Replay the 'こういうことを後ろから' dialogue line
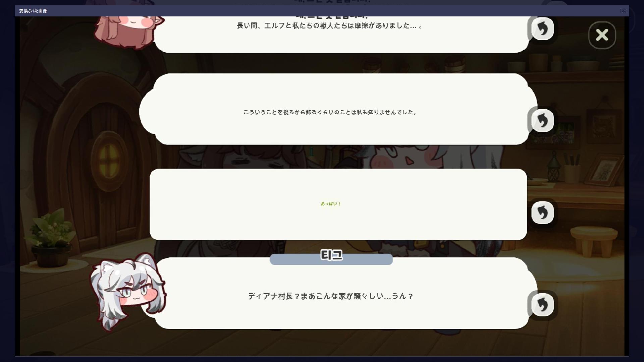Screen dimensions: 644x362 542,120
